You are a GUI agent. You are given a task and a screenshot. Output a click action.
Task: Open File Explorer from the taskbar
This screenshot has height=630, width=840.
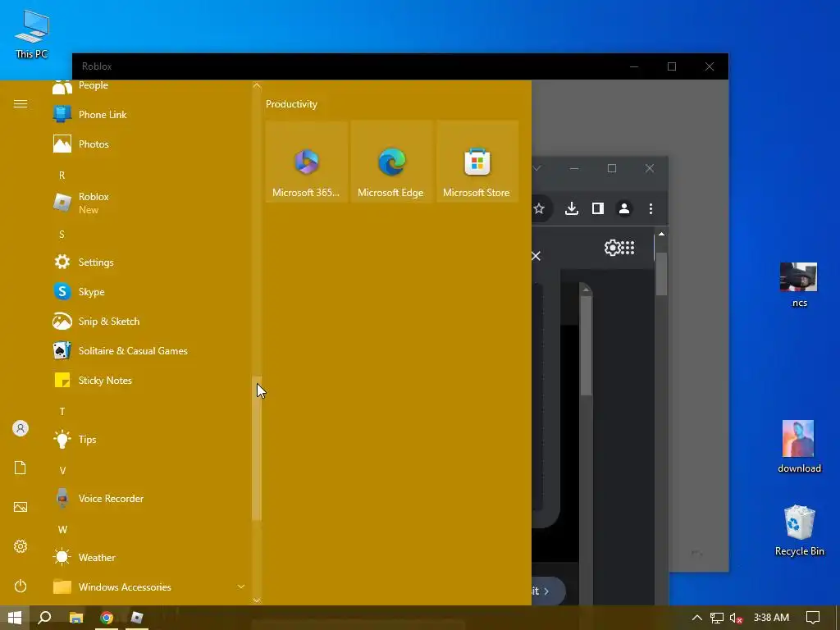tap(76, 618)
